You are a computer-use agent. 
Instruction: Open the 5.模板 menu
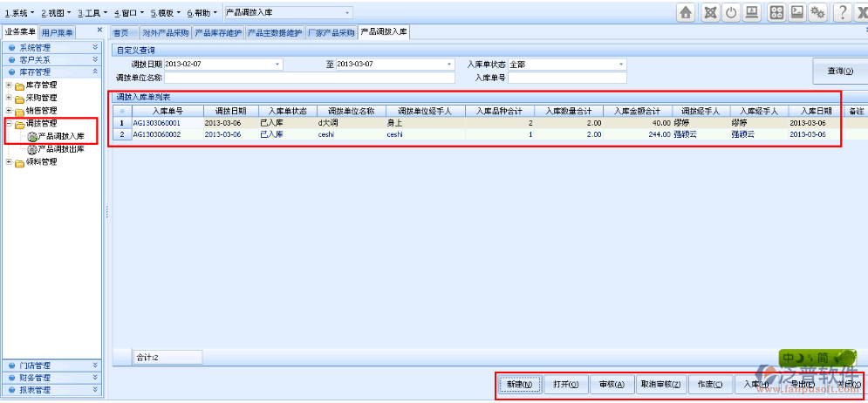(166, 12)
